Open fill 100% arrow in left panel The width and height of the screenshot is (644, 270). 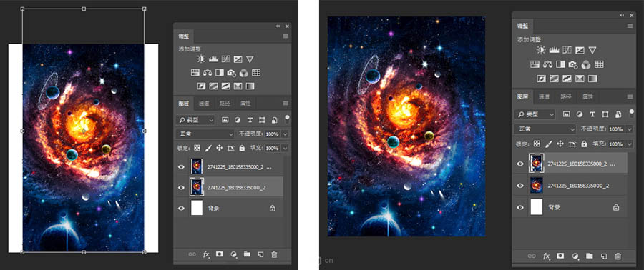(x=285, y=148)
